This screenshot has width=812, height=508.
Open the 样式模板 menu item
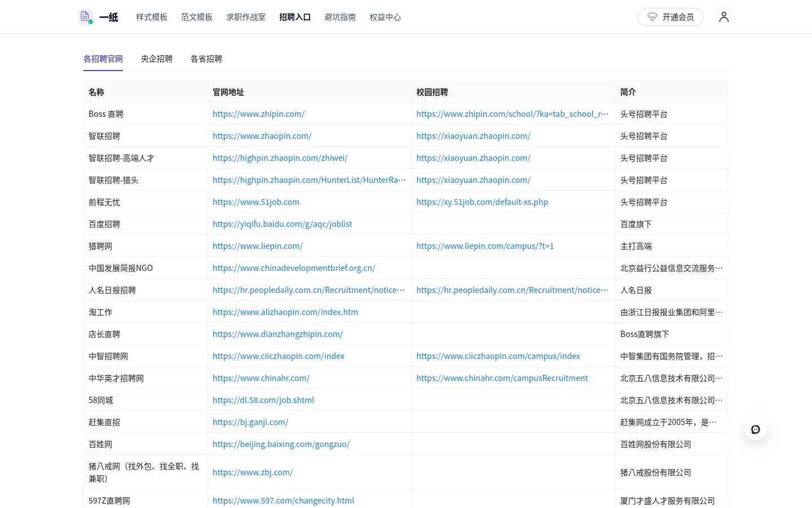pyautogui.click(x=152, y=17)
